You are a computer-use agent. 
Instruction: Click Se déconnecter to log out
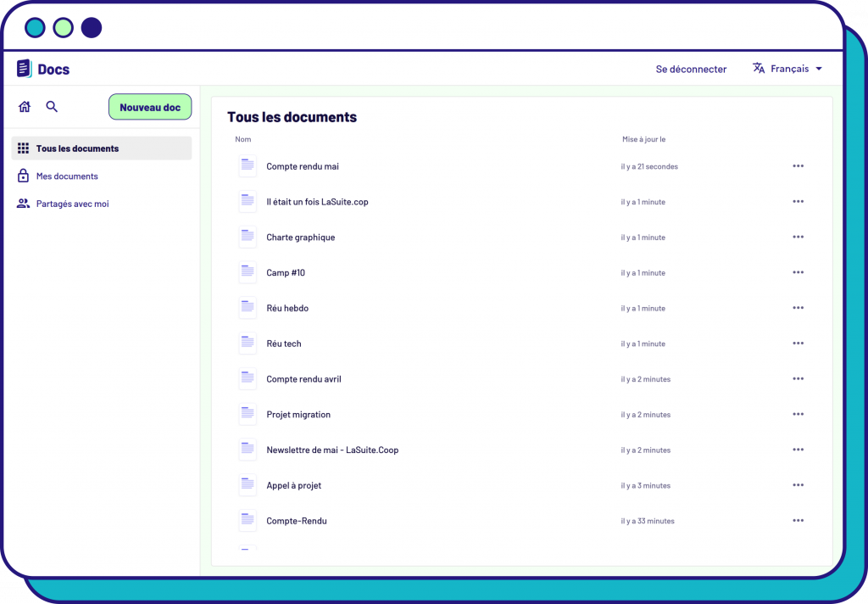click(691, 69)
